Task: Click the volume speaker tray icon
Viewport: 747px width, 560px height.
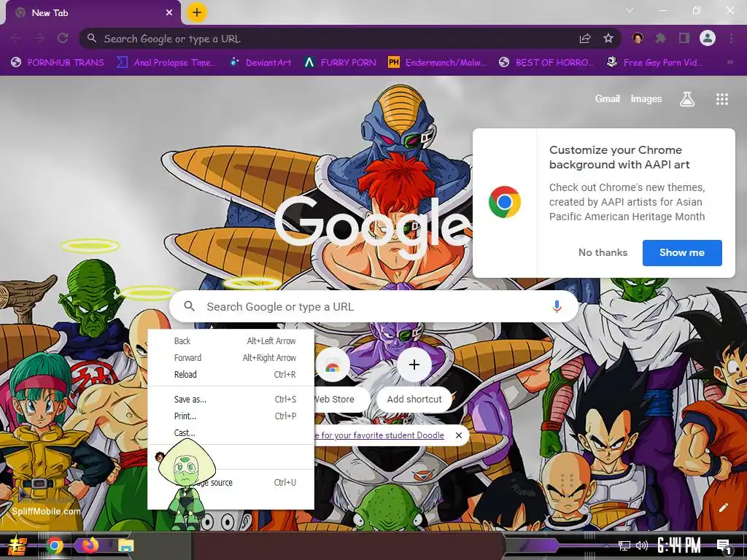Action: (x=642, y=545)
